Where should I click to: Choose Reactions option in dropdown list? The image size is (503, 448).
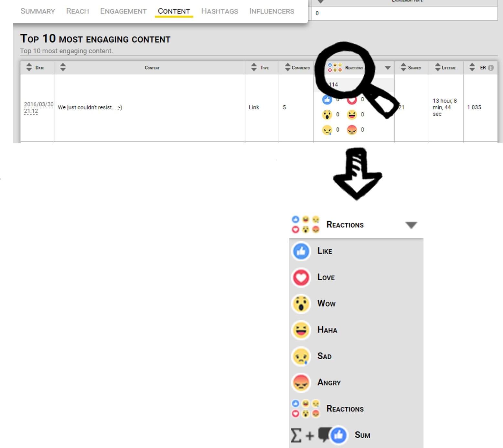click(356, 409)
